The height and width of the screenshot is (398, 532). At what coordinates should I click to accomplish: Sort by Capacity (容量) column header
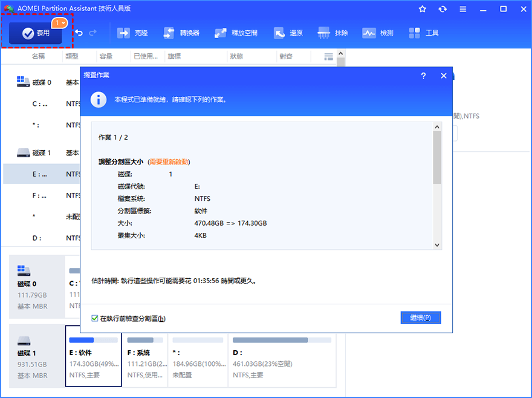106,56
